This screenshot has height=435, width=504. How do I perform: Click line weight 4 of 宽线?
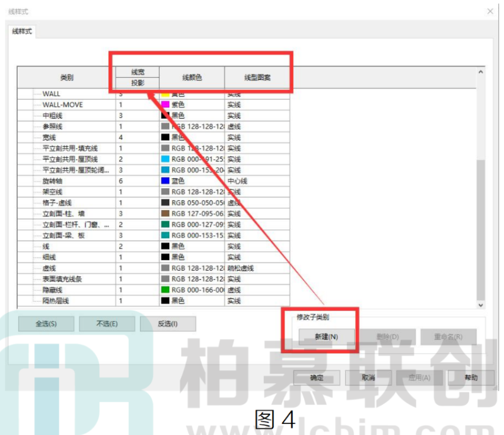pos(137,137)
